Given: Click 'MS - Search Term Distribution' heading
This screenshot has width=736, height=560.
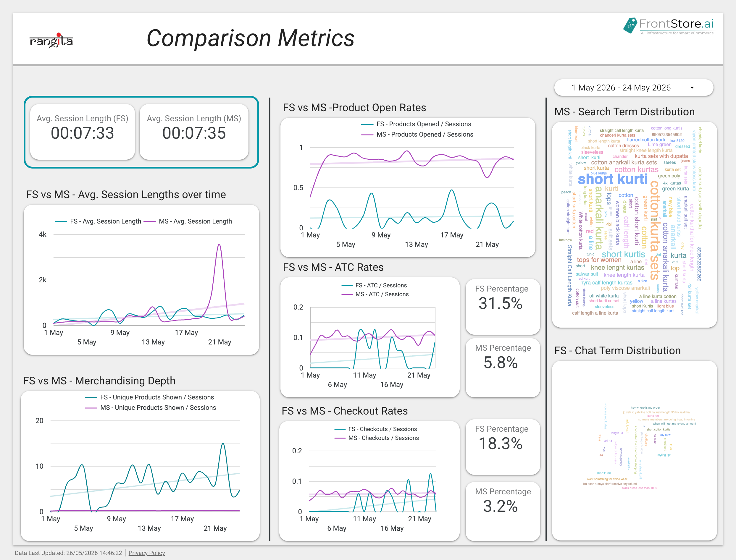Looking at the screenshot, I should point(624,112).
